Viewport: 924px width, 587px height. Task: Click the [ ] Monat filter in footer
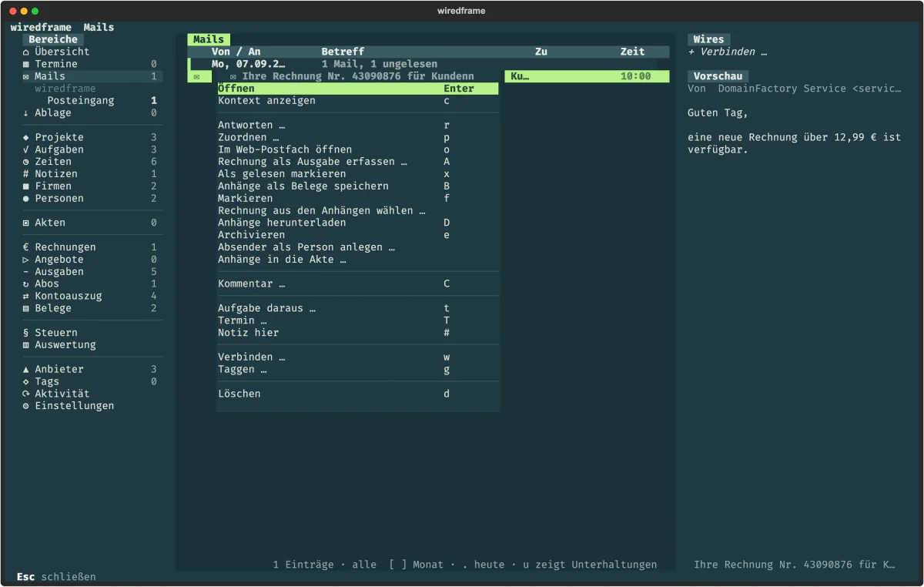click(417, 565)
